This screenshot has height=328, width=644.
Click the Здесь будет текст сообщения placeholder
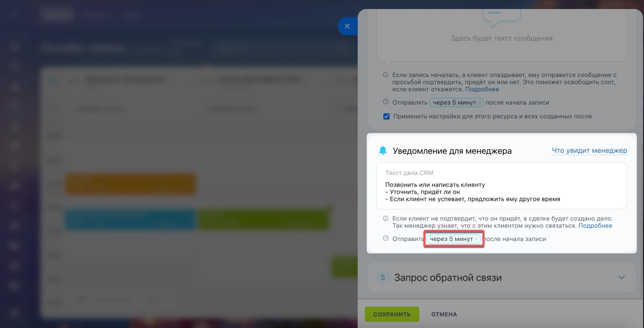[502, 38]
